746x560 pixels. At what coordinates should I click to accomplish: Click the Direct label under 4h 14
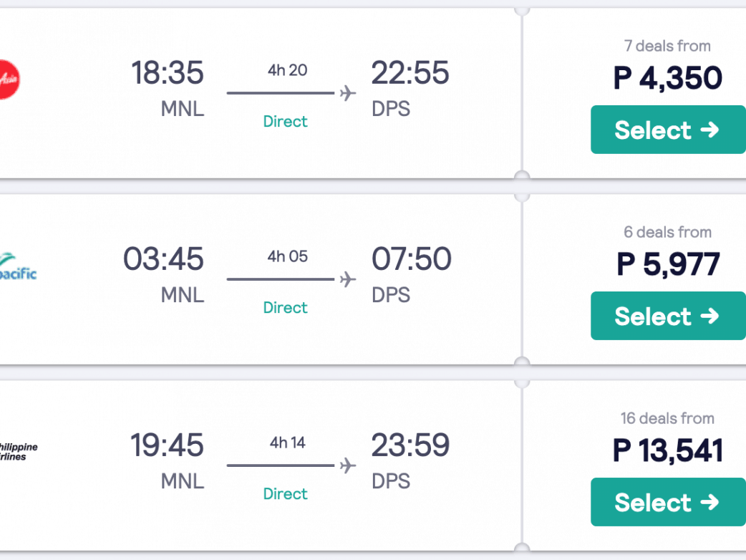tap(285, 494)
